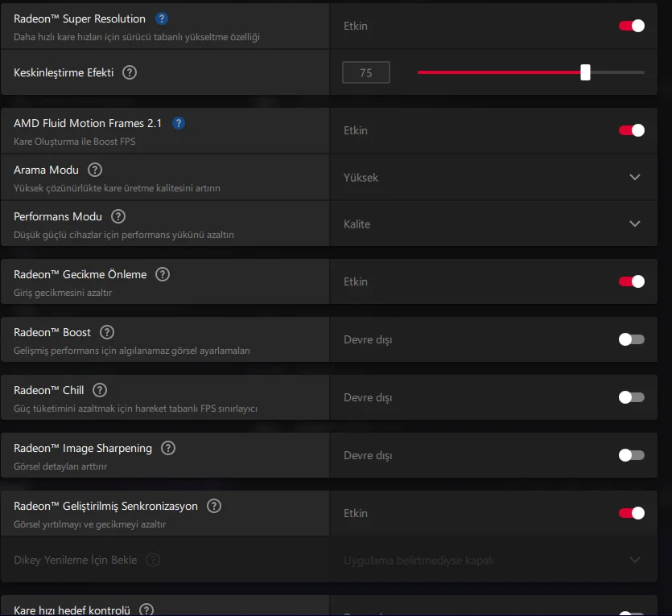Click the sharpening value field showing 75

coord(366,72)
